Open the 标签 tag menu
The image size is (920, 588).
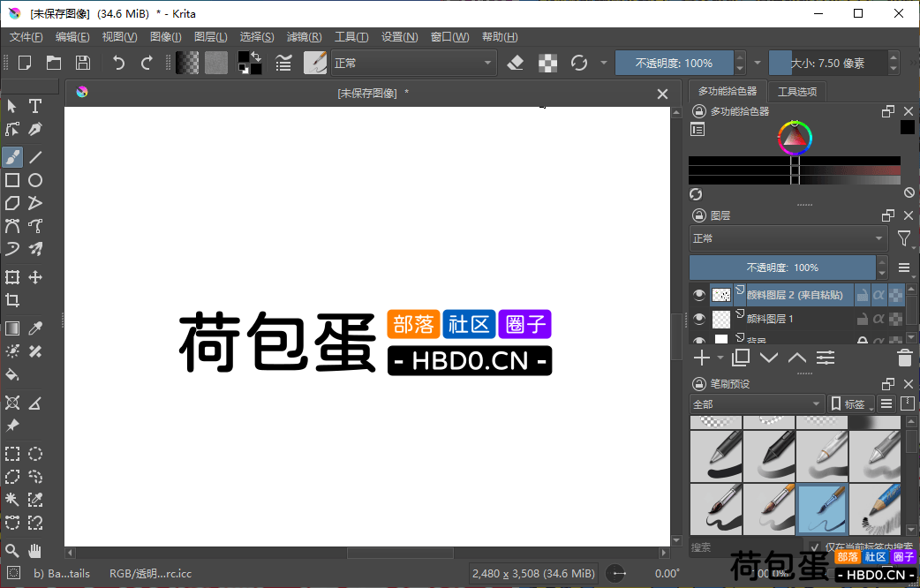[851, 403]
